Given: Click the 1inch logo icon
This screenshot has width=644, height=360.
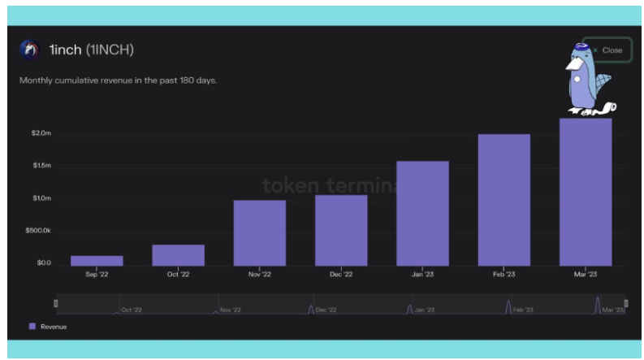Looking at the screenshot, I should [x=29, y=50].
